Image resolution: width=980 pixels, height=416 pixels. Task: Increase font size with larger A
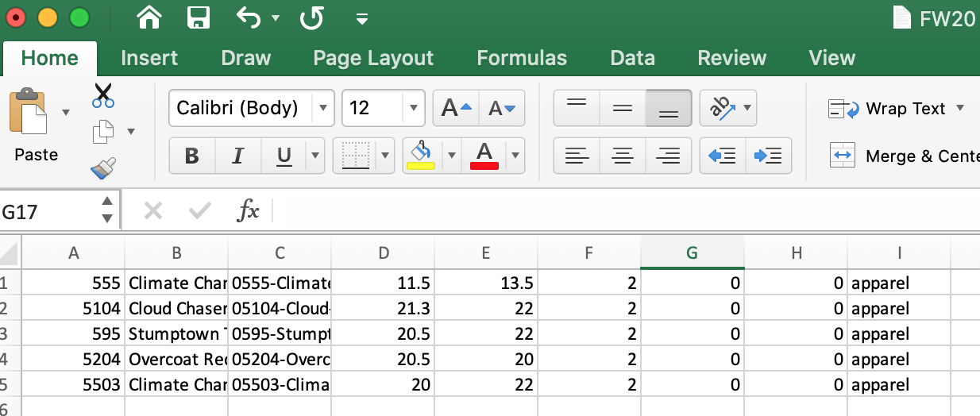[x=456, y=108]
